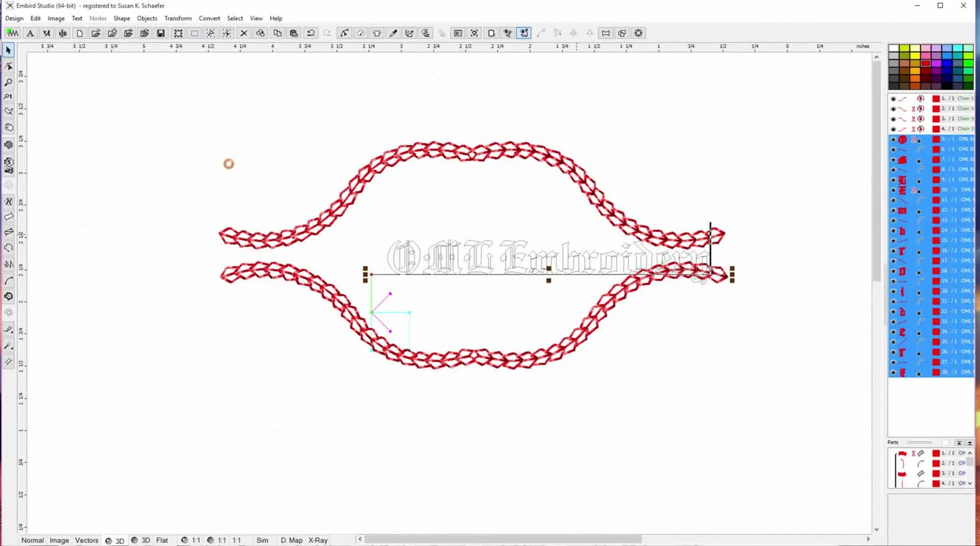This screenshot has width=980, height=546.
Task: Open the Edit menu
Action: pyautogui.click(x=36, y=18)
